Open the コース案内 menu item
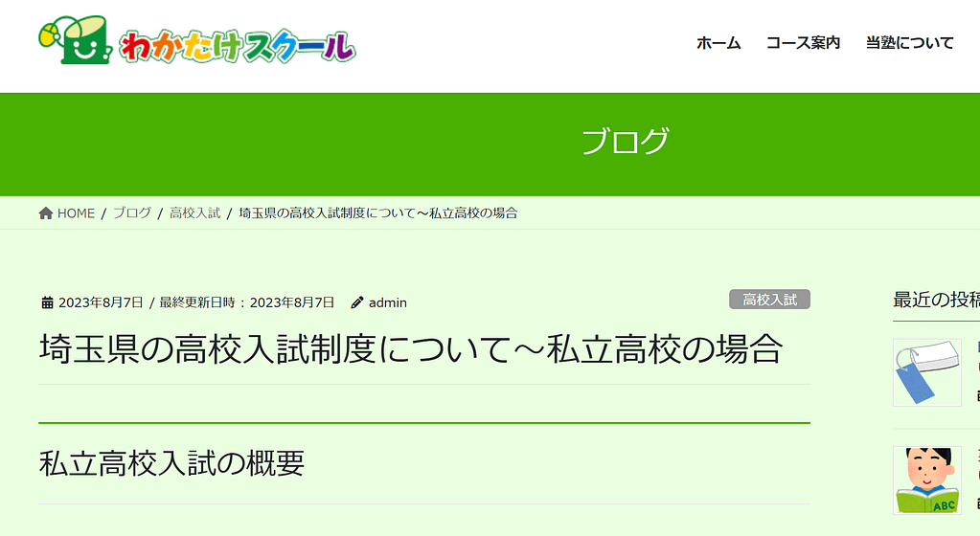The image size is (980, 536). [x=803, y=43]
